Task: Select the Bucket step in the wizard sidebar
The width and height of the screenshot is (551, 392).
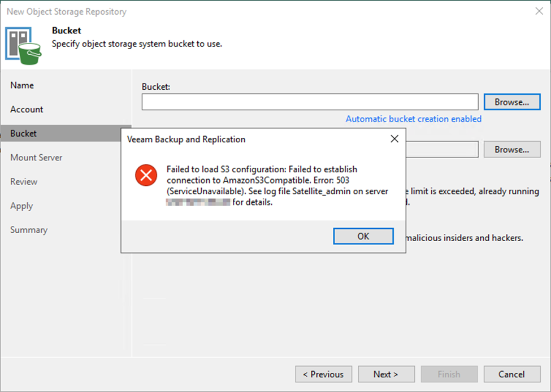Action: point(66,133)
